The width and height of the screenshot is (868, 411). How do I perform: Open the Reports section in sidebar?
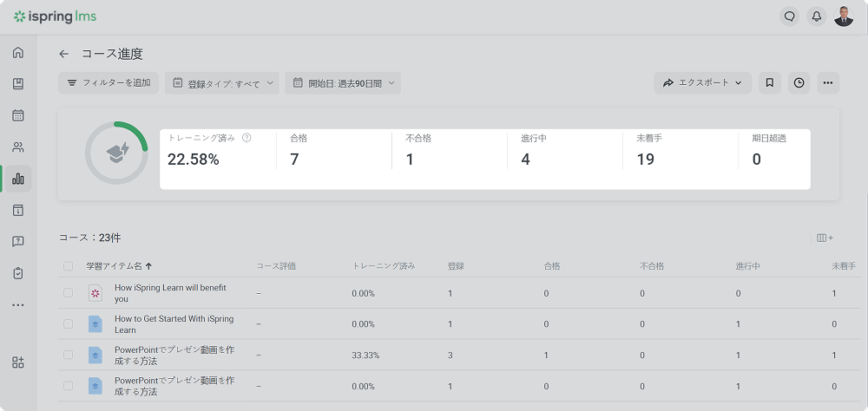point(18,179)
